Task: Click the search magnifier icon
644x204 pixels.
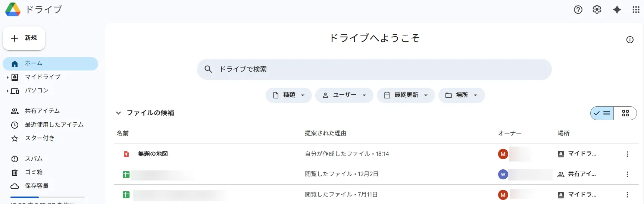Action: [x=208, y=69]
